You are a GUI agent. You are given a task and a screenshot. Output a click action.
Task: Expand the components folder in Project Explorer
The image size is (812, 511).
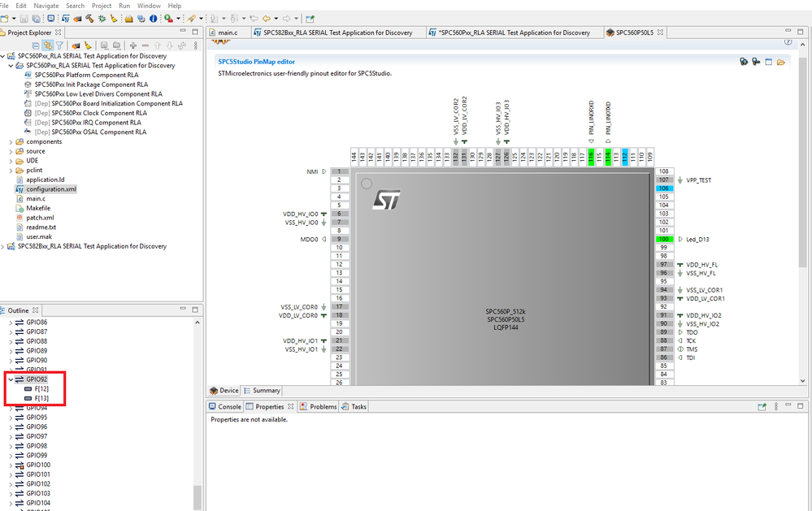pyautogui.click(x=11, y=142)
